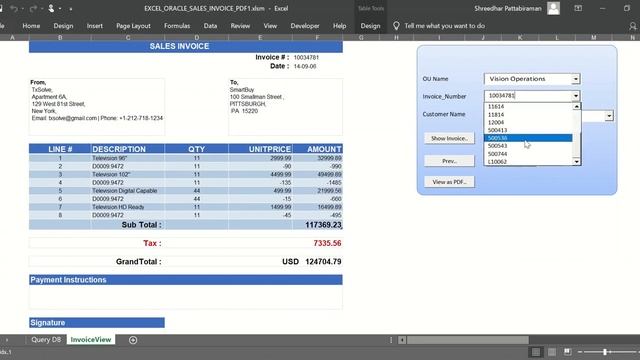Open the Insert ribbon tab
Viewport: 640px width, 360px height.
click(x=95, y=26)
